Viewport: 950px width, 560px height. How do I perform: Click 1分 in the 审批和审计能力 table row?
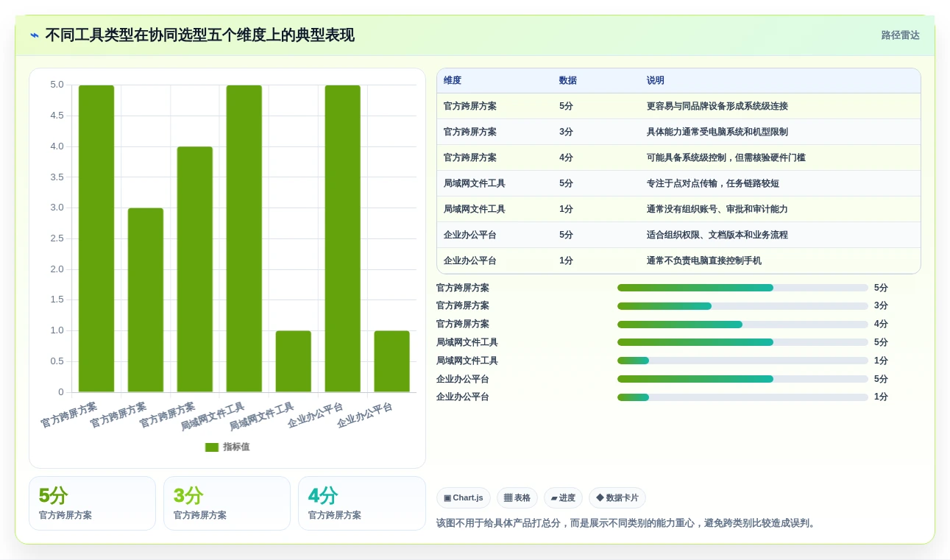tap(566, 210)
